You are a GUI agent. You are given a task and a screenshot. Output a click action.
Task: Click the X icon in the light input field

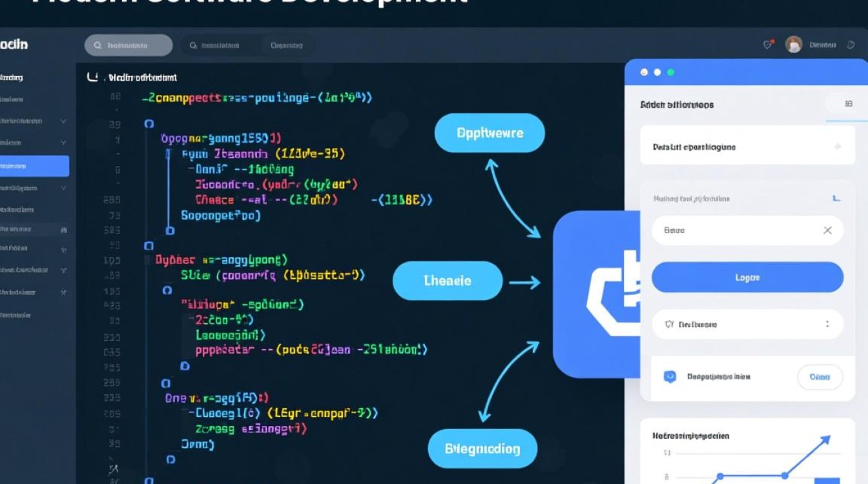pos(827,230)
